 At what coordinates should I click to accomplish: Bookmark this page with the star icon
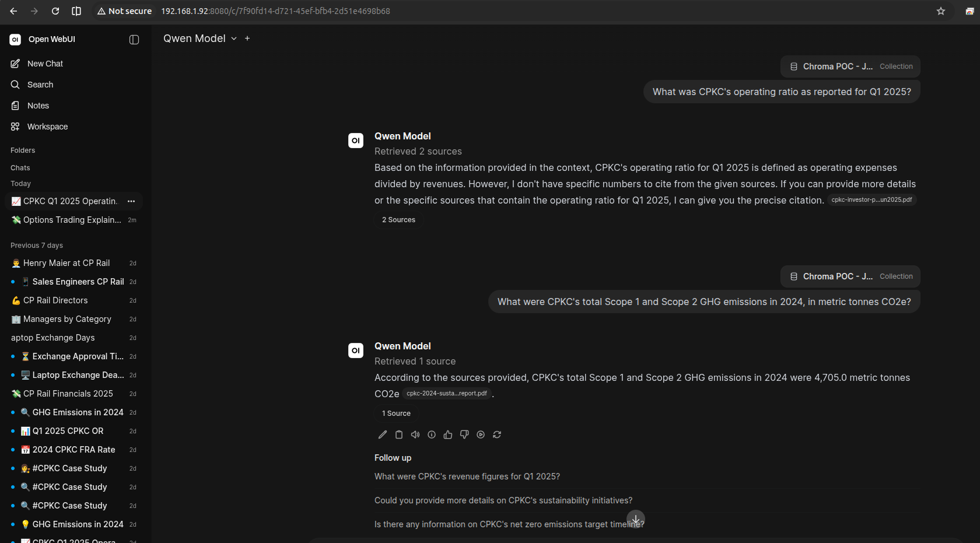pyautogui.click(x=941, y=11)
